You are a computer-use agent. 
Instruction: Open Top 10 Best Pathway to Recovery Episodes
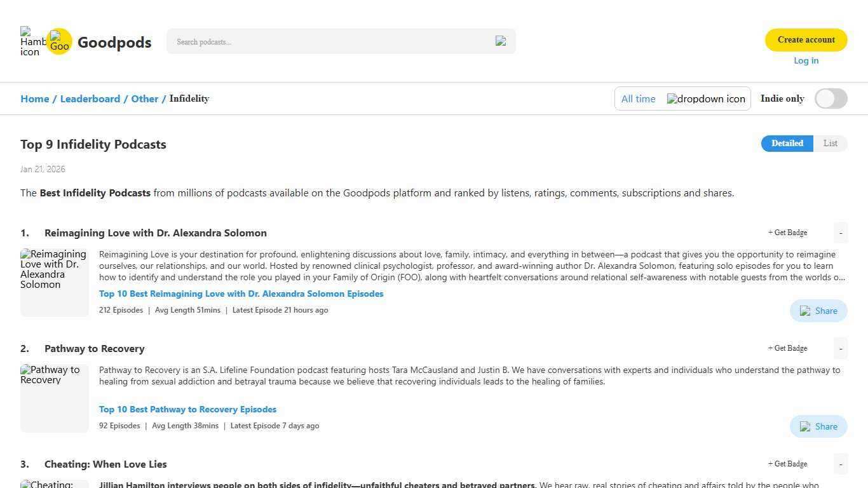click(x=187, y=409)
